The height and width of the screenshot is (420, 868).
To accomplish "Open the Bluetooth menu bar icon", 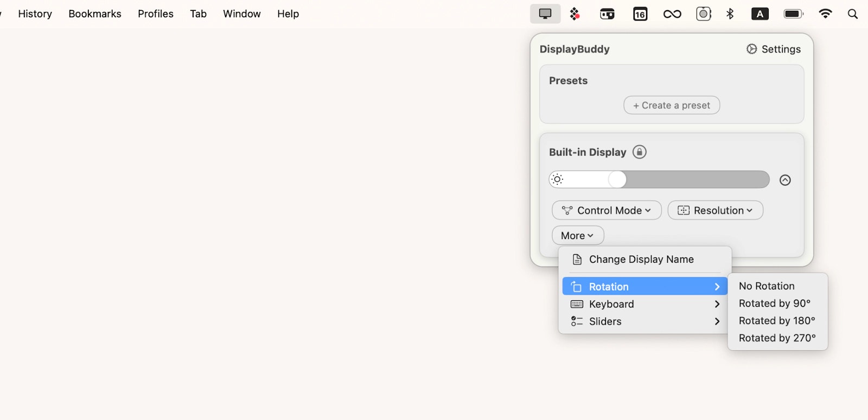I will [x=730, y=14].
